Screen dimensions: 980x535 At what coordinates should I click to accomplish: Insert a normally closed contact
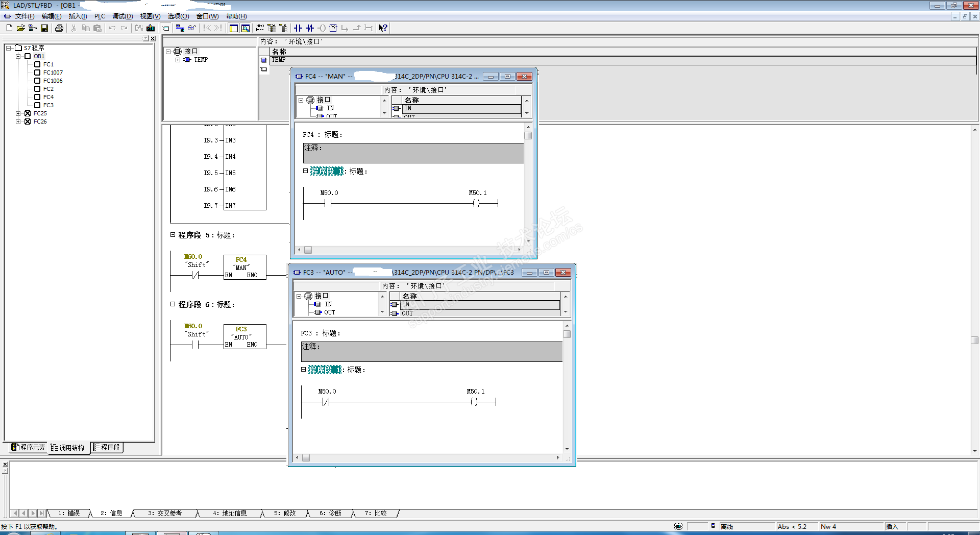[310, 28]
